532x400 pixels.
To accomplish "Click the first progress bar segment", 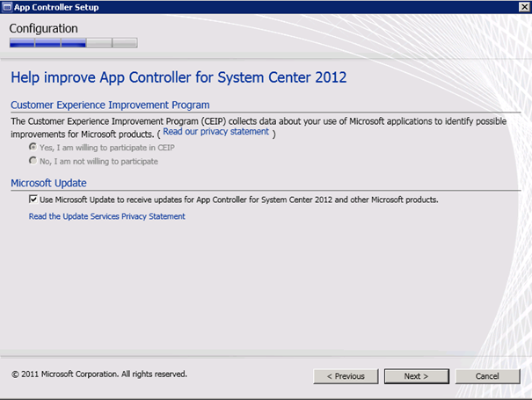I will click(x=22, y=43).
